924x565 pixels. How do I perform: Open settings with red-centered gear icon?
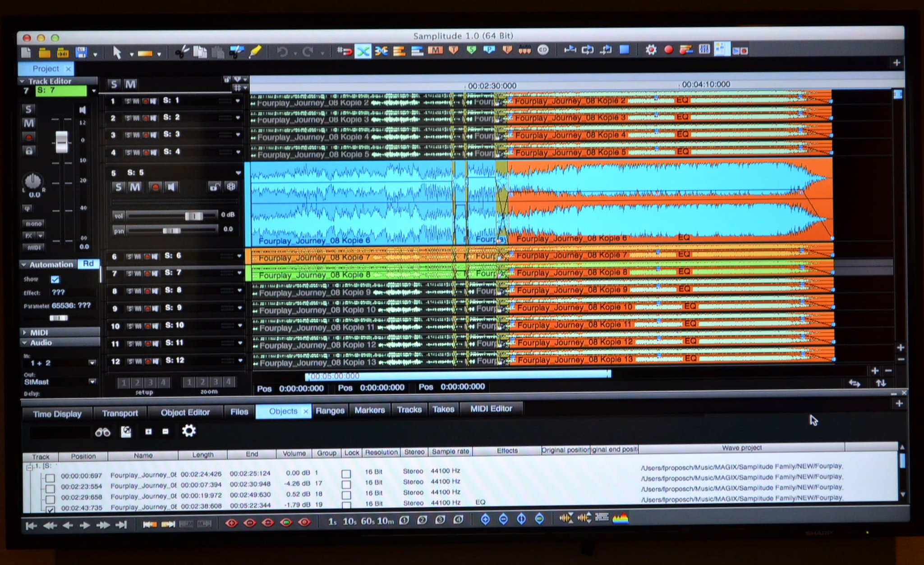pyautogui.click(x=651, y=50)
